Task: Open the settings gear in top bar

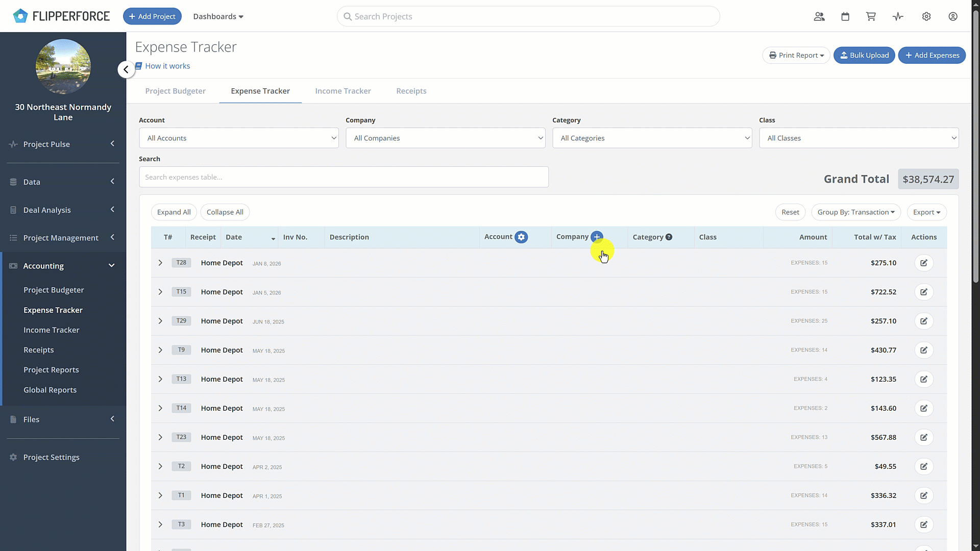Action: 926,16
